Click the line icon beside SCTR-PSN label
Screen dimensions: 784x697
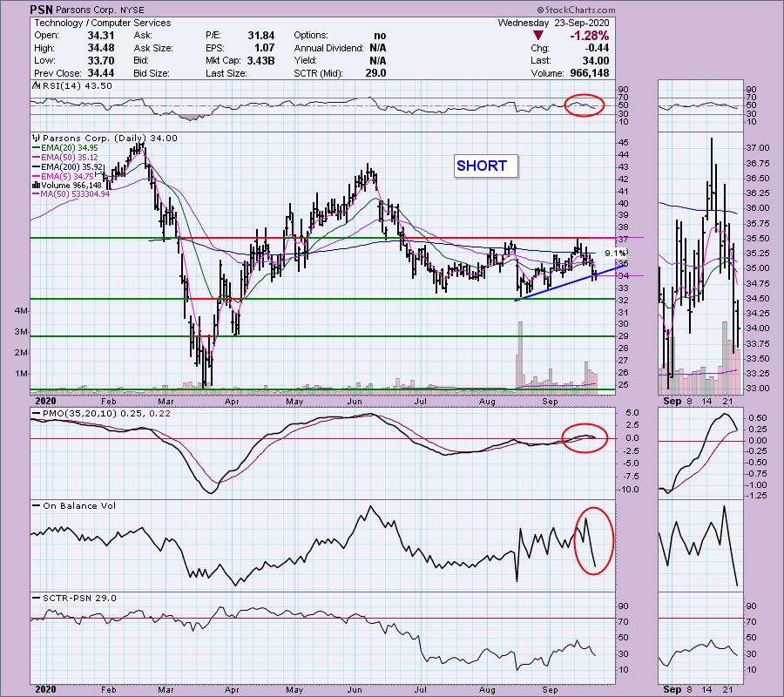pos(36,598)
